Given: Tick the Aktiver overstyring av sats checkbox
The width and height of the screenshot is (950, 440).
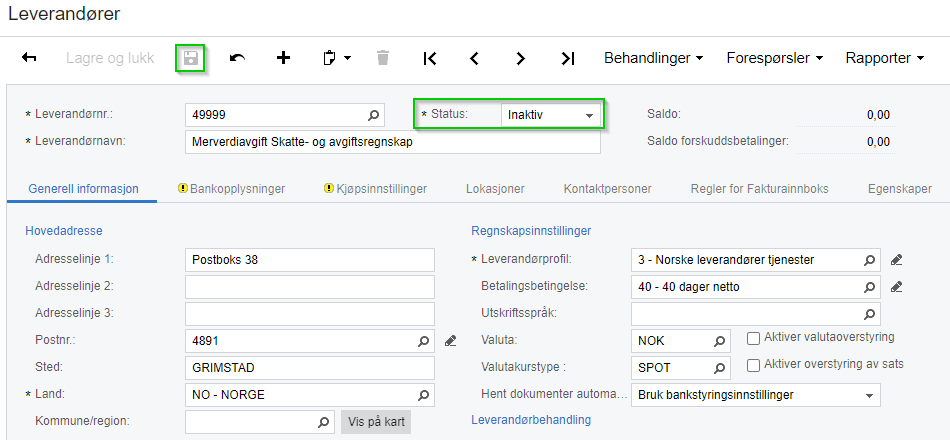Looking at the screenshot, I should (754, 365).
